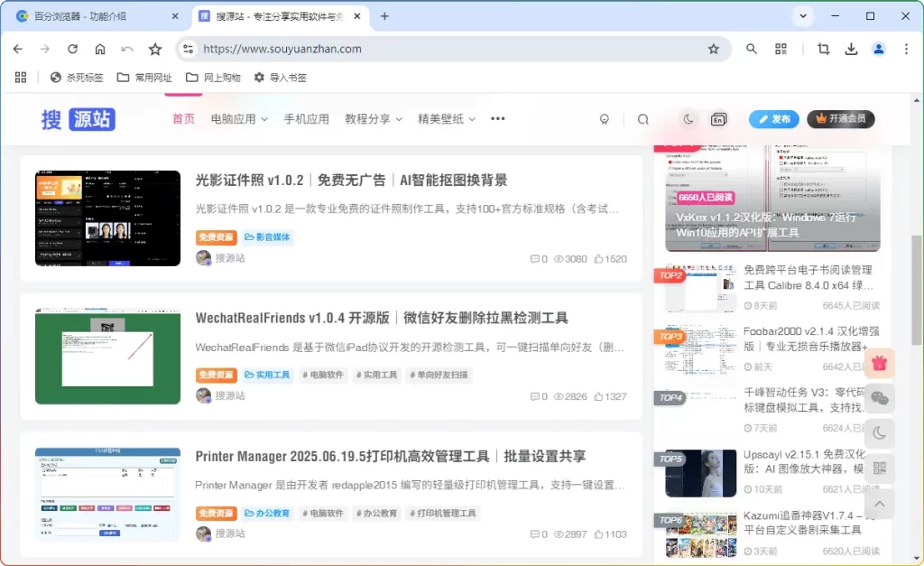Open TOP3 Foobar2000 v2.1.4 article link
The image size is (924, 566).
click(x=811, y=339)
